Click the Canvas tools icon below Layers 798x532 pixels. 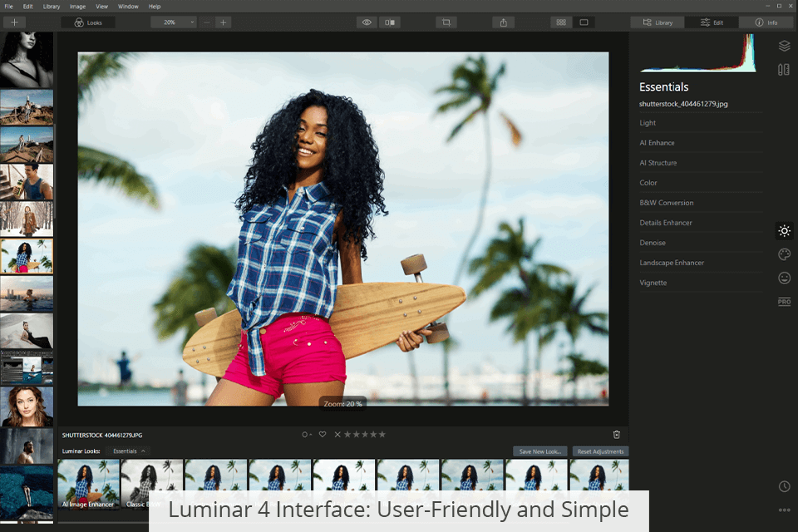(784, 70)
